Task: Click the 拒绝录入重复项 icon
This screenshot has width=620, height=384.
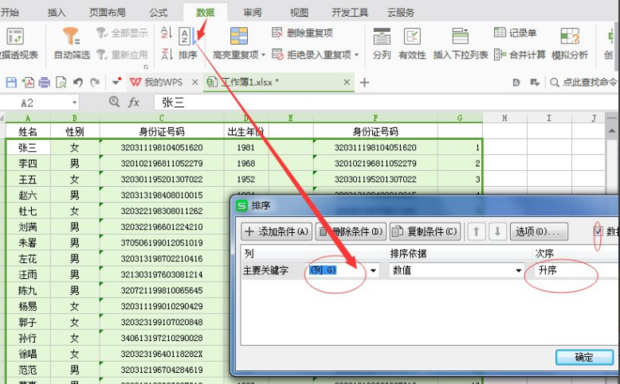Action: click(278, 54)
